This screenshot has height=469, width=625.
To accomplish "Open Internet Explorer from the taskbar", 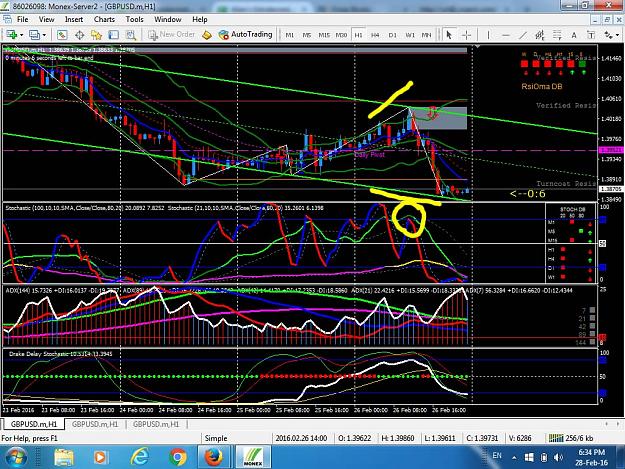I will [140, 457].
